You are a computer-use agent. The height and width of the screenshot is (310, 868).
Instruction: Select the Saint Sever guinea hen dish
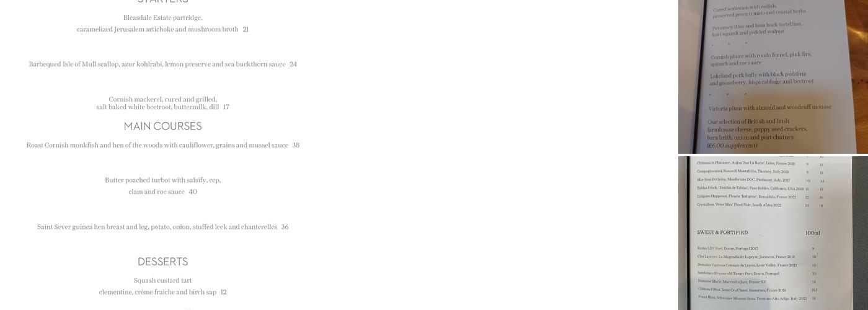163,227
